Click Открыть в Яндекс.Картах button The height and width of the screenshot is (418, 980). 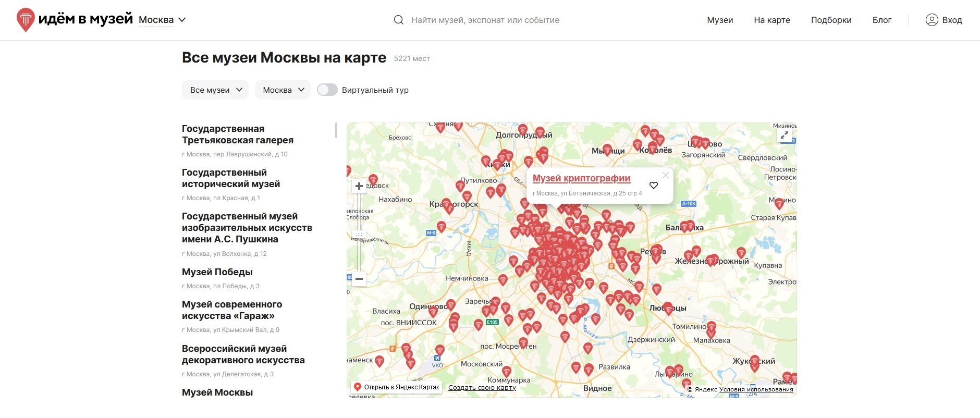tap(397, 387)
